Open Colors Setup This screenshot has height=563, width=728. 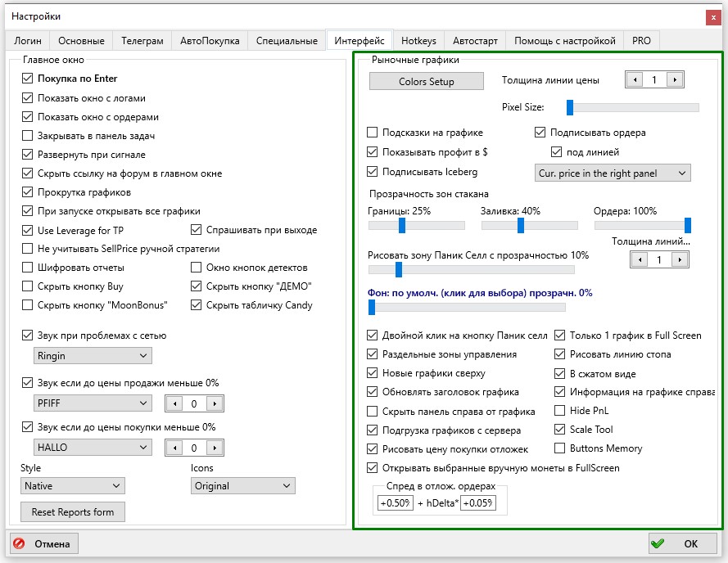click(x=426, y=81)
